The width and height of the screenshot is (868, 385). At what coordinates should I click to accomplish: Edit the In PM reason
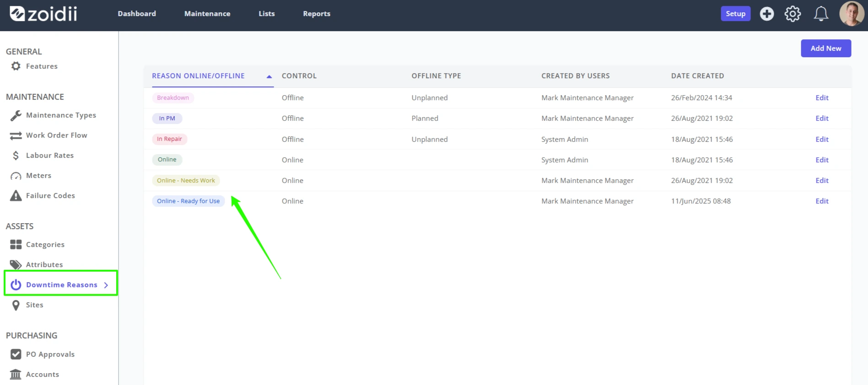coord(822,118)
